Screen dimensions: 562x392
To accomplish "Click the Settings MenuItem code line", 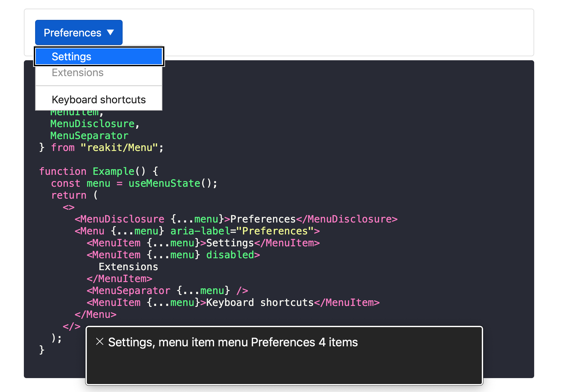I will (203, 243).
